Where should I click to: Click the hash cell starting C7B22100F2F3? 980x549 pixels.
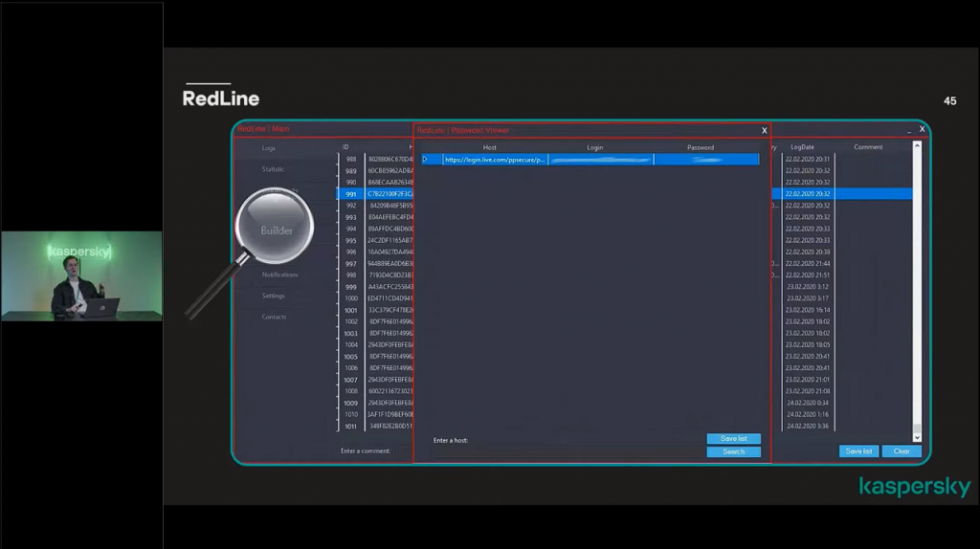coord(390,194)
